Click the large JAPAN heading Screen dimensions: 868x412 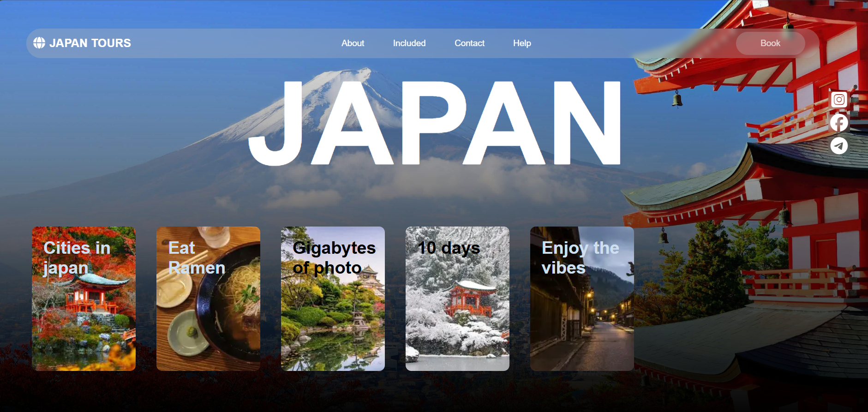[434, 123]
